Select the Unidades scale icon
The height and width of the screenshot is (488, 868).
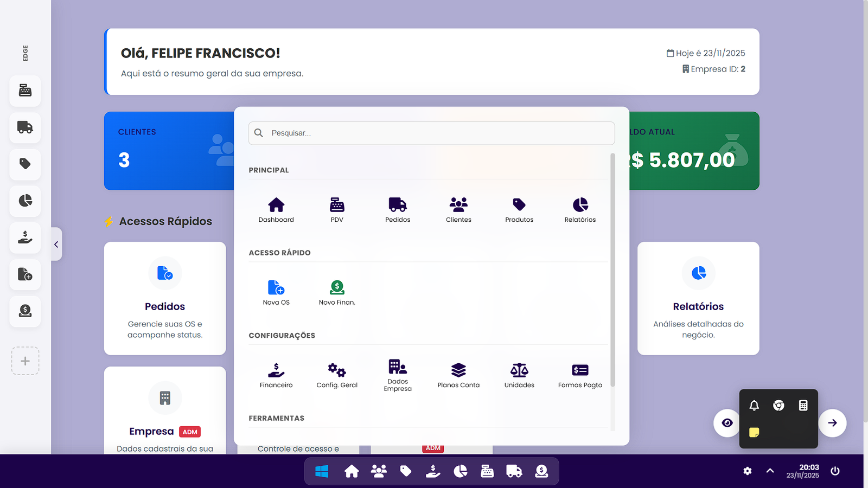519,370
